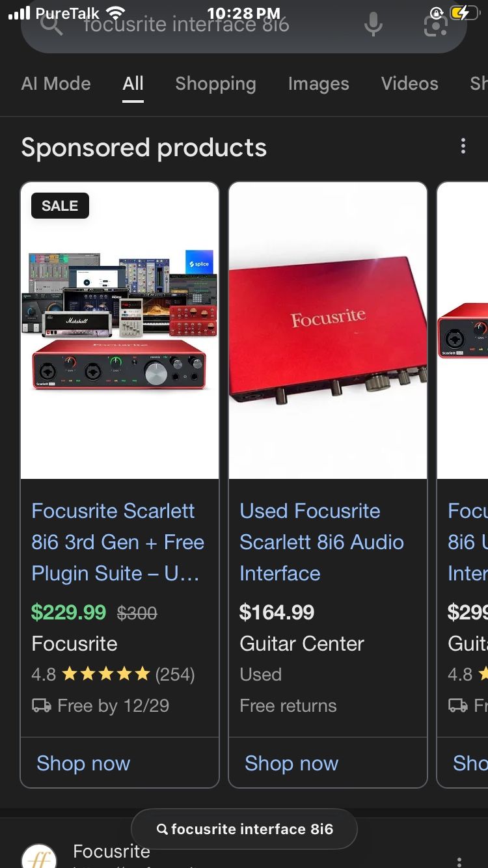Open Focusrite Scarlett 8i6 3rd Gen title link
This screenshot has width=488, height=868.
(118, 542)
